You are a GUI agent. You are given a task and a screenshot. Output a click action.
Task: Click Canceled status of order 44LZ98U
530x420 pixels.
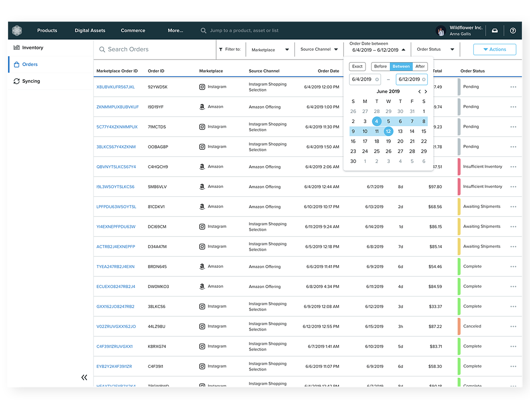pyautogui.click(x=472, y=326)
